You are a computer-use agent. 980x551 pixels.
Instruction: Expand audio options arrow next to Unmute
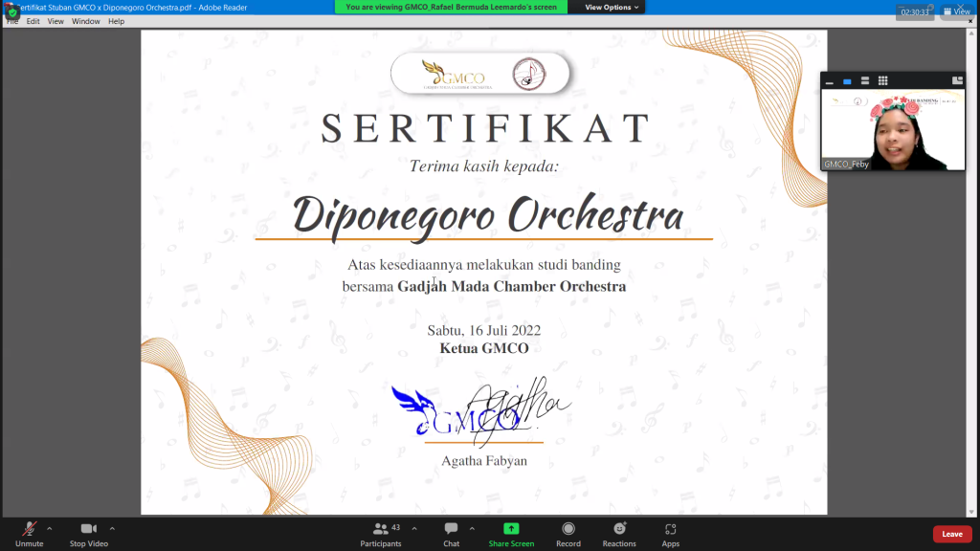50,527
